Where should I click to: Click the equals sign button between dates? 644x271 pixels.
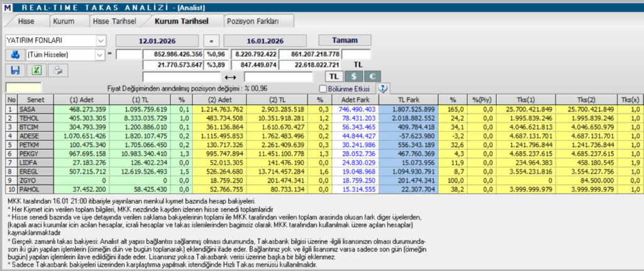coord(211,40)
